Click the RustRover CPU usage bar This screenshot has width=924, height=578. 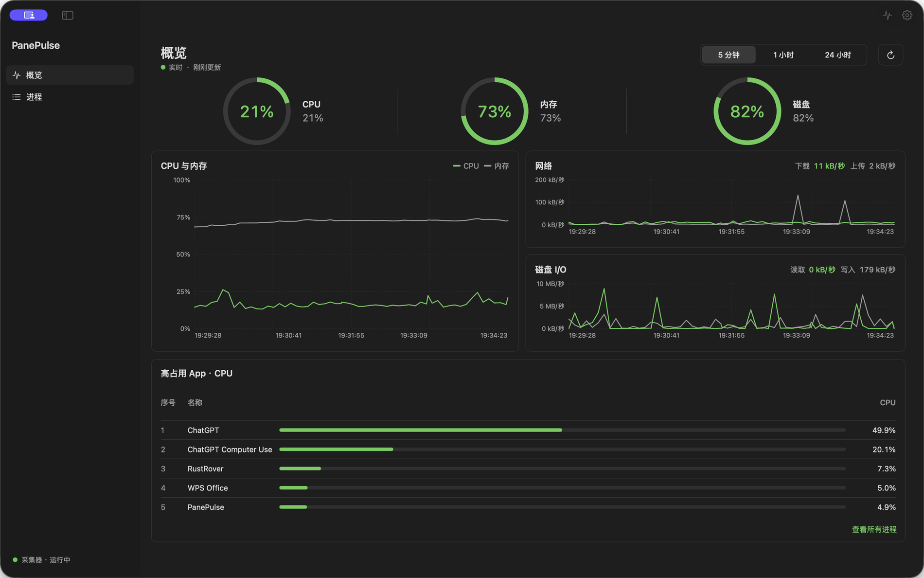click(x=562, y=469)
